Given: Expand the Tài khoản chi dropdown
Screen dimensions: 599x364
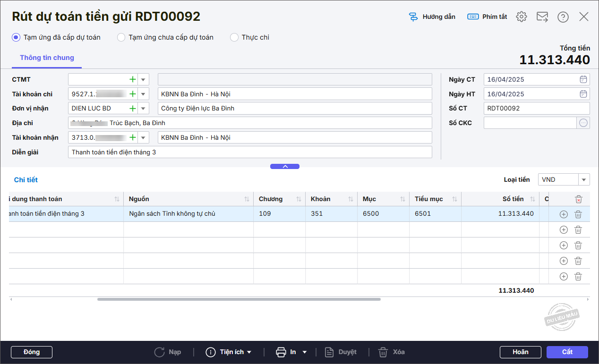Looking at the screenshot, I should [143, 94].
